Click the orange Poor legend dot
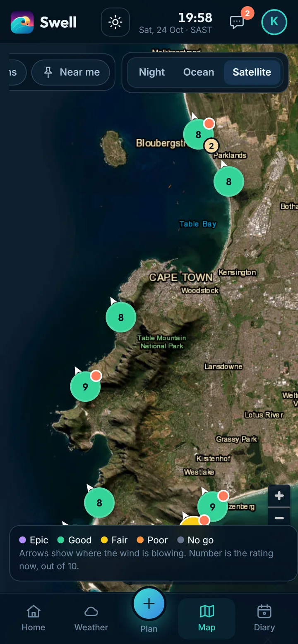Image resolution: width=298 pixels, height=644 pixels. [140, 540]
